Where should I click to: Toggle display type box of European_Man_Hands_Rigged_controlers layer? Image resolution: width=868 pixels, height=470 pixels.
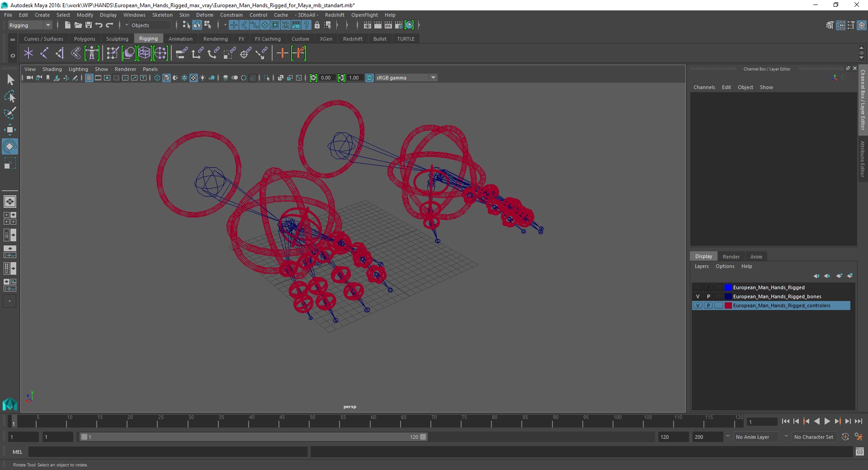pos(718,305)
